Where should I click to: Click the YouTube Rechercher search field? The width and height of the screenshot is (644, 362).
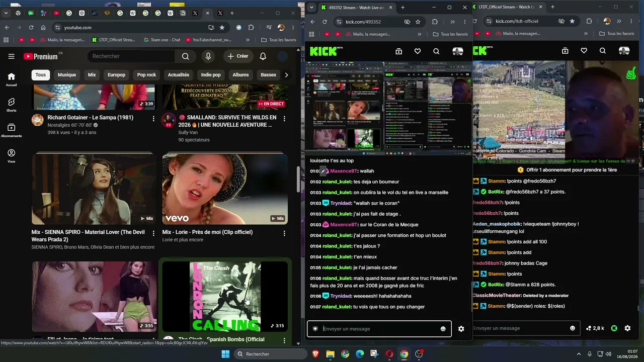pos(132,56)
